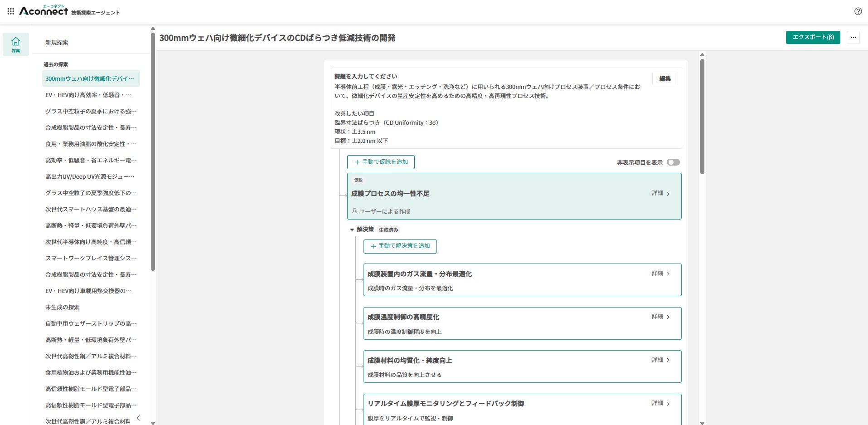Click chevron arrow on 成膜温度制御の高精度化 card
Image resolution: width=868 pixels, height=425 pixels.
pos(668,317)
